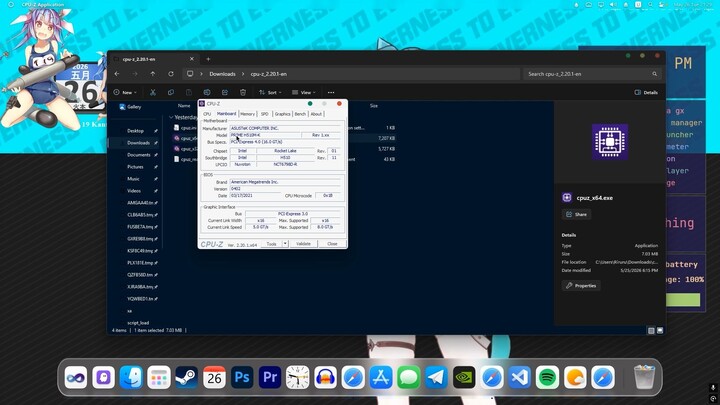Click the Cut scissors icon

[x=153, y=92]
